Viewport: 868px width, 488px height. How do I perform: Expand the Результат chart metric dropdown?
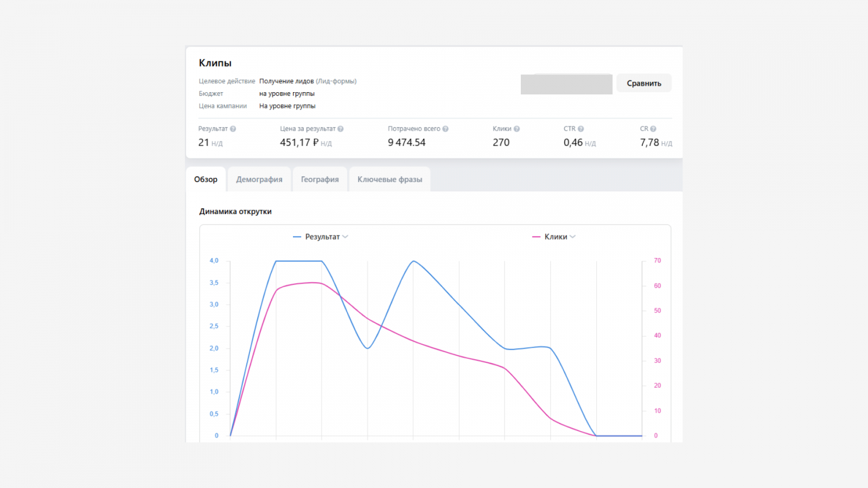[346, 237]
